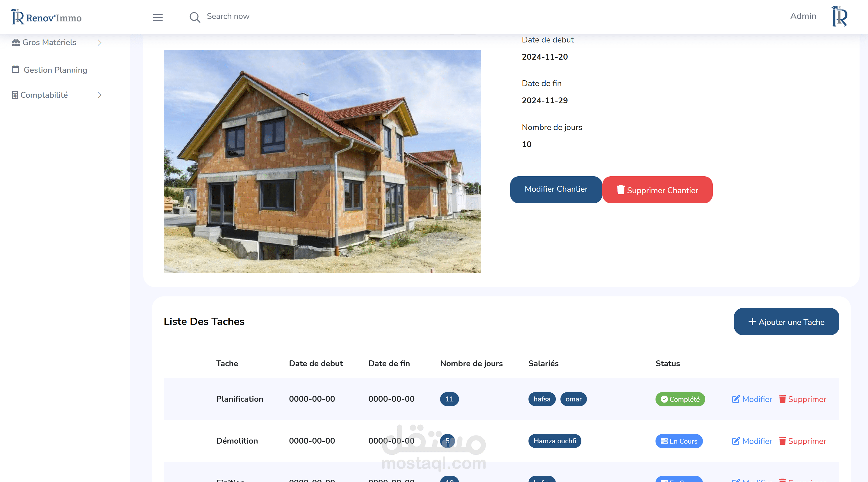Click Supprimer link for Planification row
868x482 pixels.
click(807, 399)
